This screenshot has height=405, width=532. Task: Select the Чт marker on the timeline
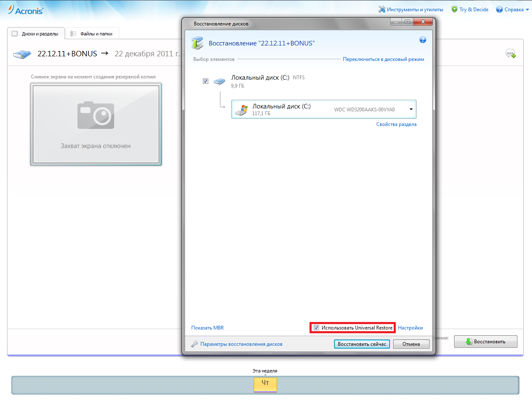pos(265,385)
